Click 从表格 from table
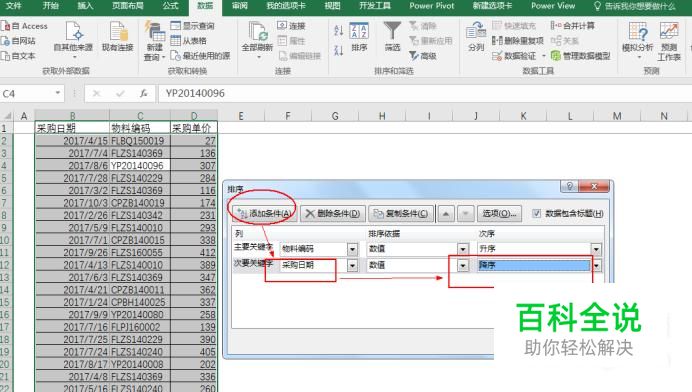 (x=188, y=41)
